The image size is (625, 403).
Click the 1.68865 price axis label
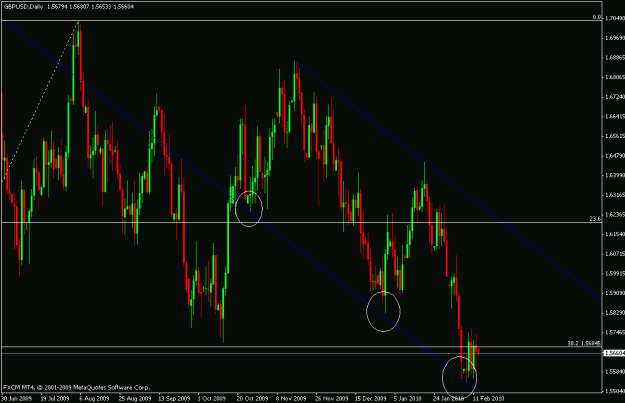pyautogui.click(x=615, y=57)
